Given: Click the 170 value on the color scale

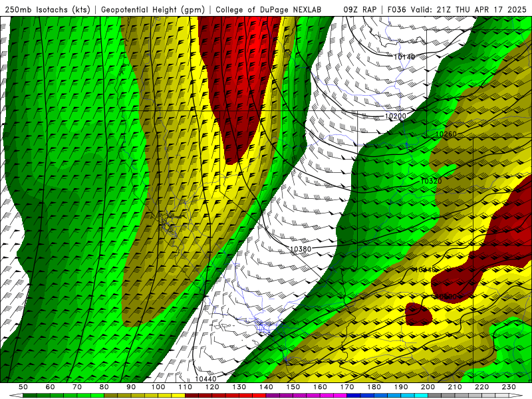Looking at the screenshot, I should pyautogui.click(x=346, y=387).
